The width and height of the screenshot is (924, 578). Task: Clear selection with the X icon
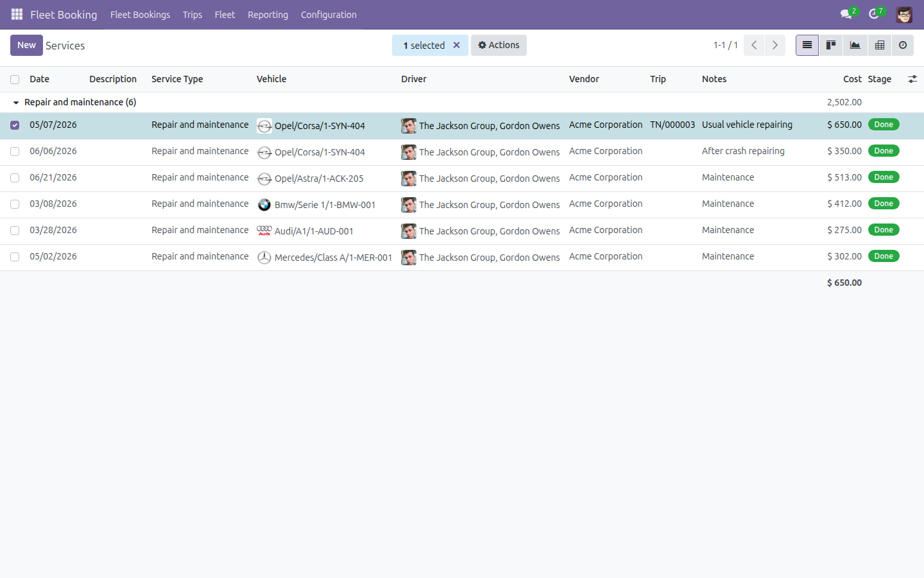(457, 45)
